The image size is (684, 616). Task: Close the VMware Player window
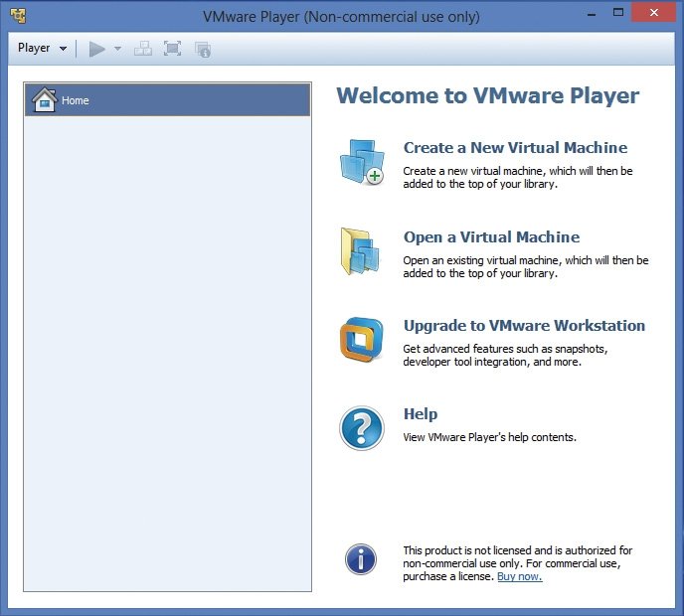click(653, 12)
